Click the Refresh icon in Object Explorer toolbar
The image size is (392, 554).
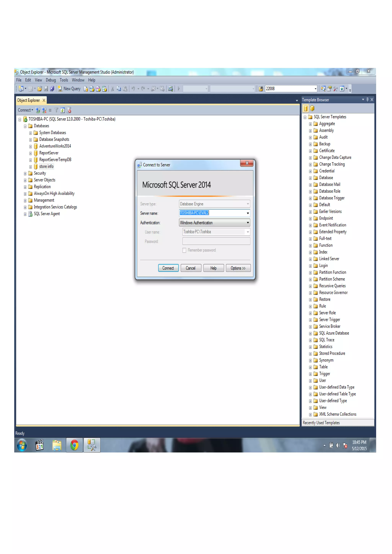[63, 110]
